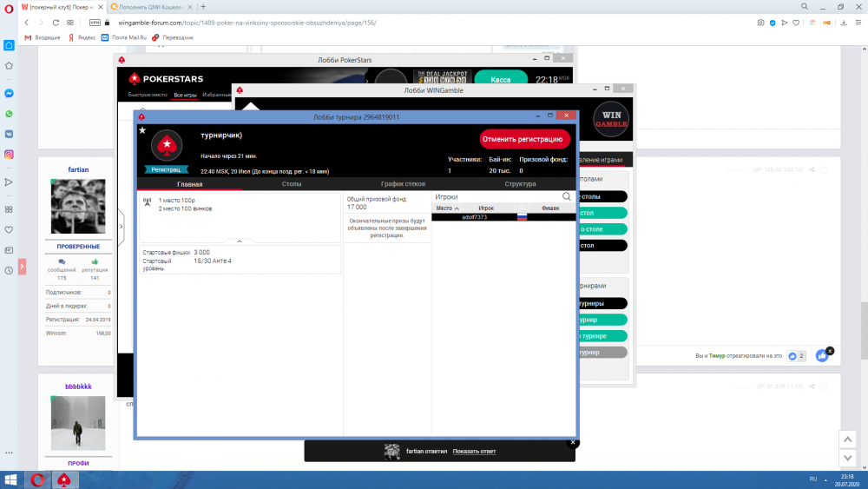Switch to Главная tab in tournament lobby
This screenshot has height=489, width=868.
pos(189,184)
